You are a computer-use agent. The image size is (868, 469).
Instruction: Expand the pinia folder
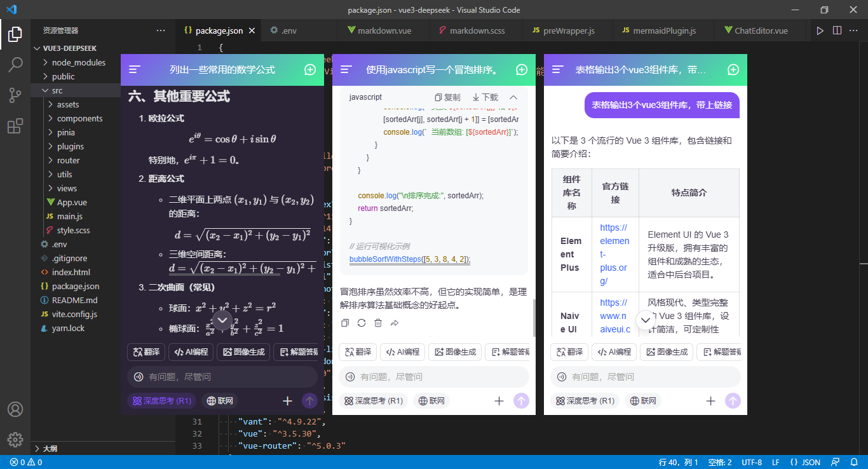75,132
